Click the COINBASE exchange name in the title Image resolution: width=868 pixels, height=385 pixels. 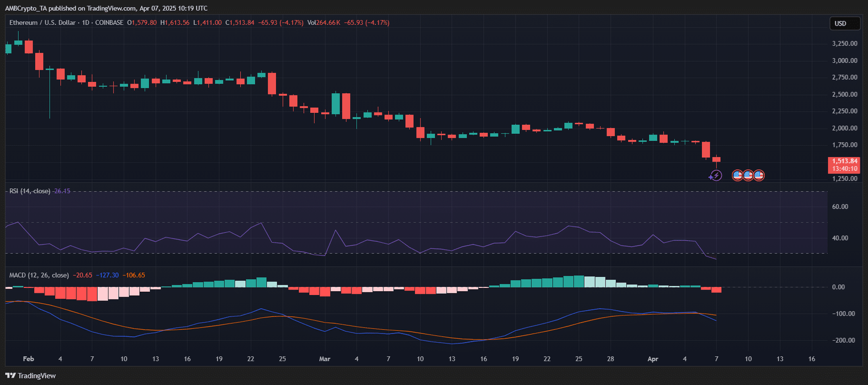[109, 23]
